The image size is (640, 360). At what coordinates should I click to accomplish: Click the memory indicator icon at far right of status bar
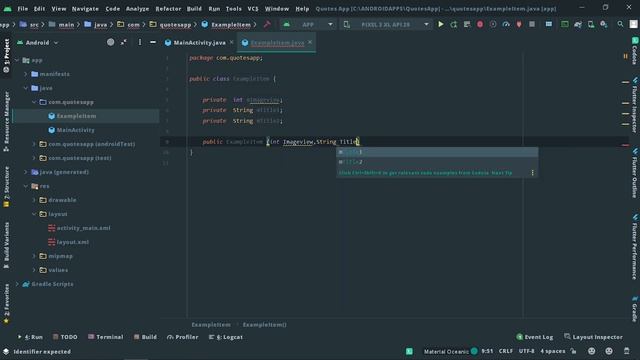pyautogui.click(x=627, y=351)
